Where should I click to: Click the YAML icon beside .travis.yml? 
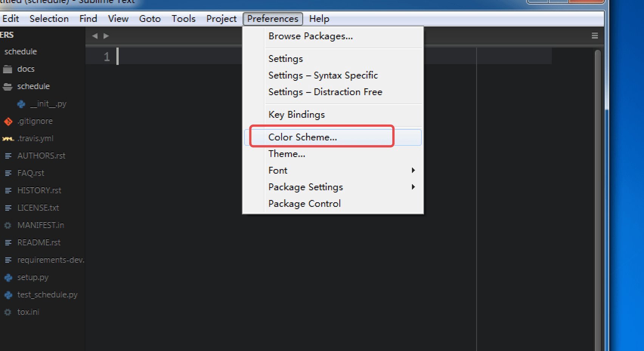click(8, 139)
